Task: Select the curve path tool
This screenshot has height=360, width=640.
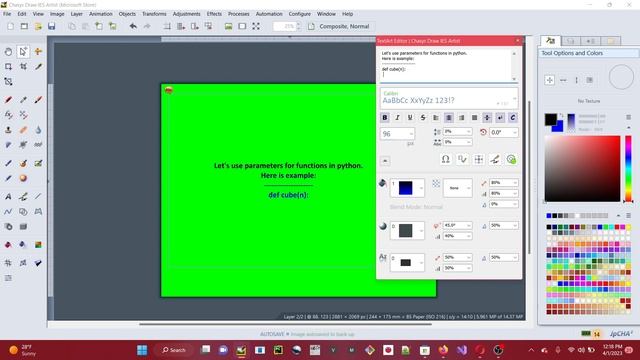Action: [x=8, y=211]
